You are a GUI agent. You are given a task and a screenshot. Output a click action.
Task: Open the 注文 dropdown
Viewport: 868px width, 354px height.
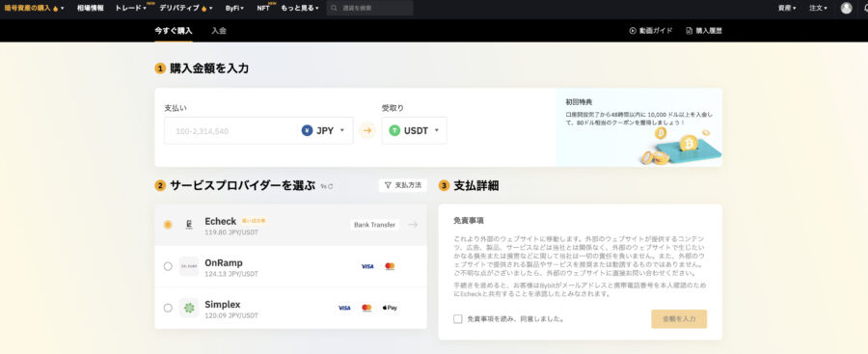(x=818, y=9)
